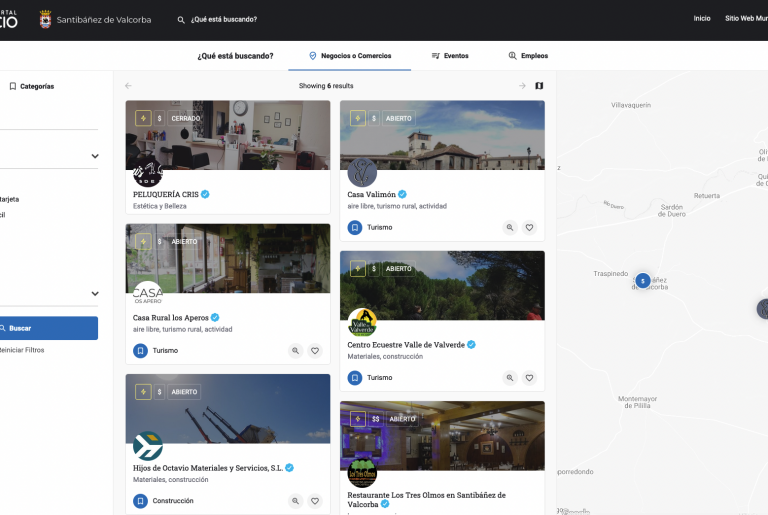Click the next results arrow
The width and height of the screenshot is (768, 515).
coord(522,86)
